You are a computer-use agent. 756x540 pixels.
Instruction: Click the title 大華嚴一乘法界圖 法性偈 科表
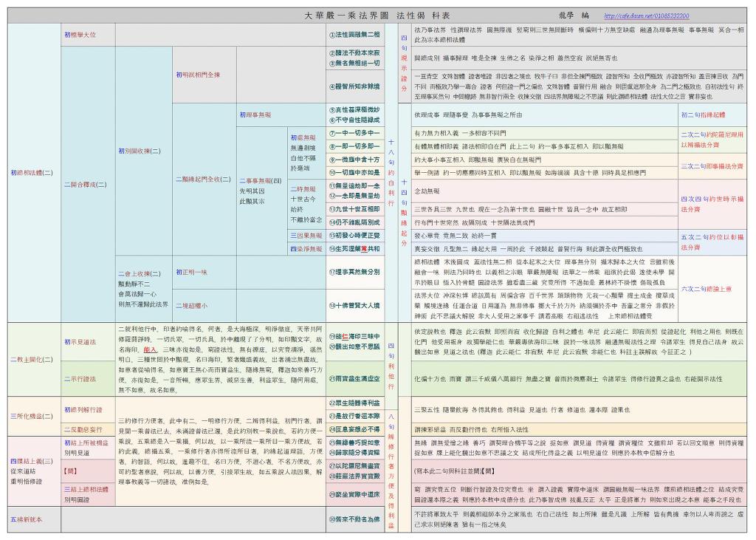click(377, 16)
